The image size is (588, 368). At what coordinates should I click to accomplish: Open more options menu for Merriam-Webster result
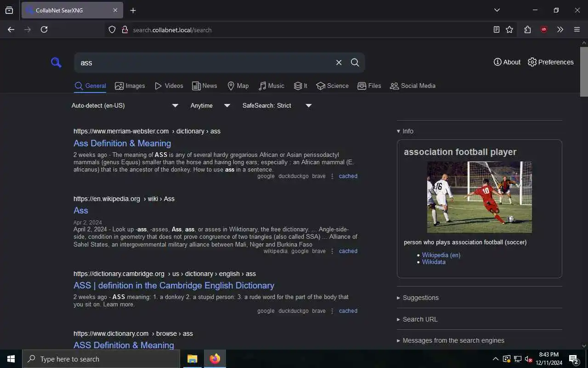click(x=332, y=176)
